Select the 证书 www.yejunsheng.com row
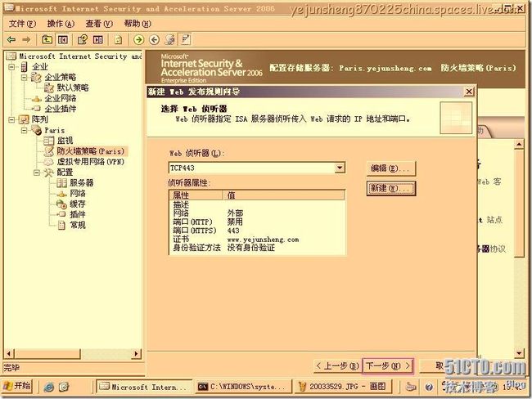532x399 pixels. 257,240
